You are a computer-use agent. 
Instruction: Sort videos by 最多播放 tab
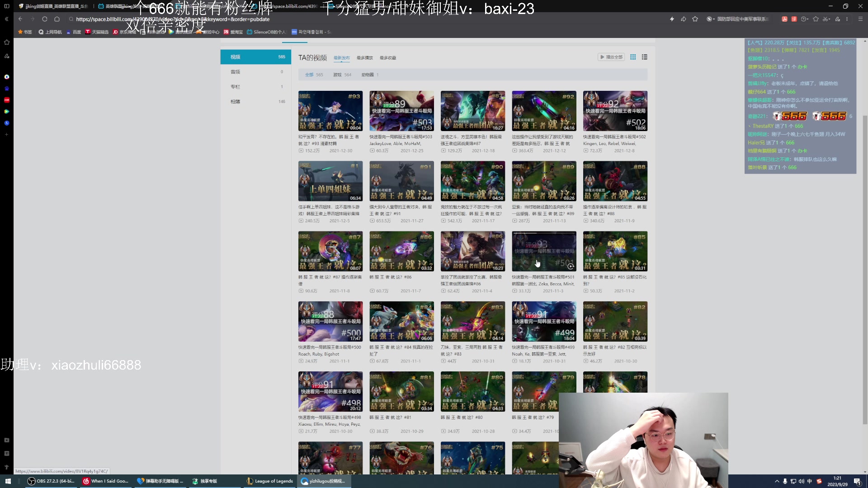point(364,58)
